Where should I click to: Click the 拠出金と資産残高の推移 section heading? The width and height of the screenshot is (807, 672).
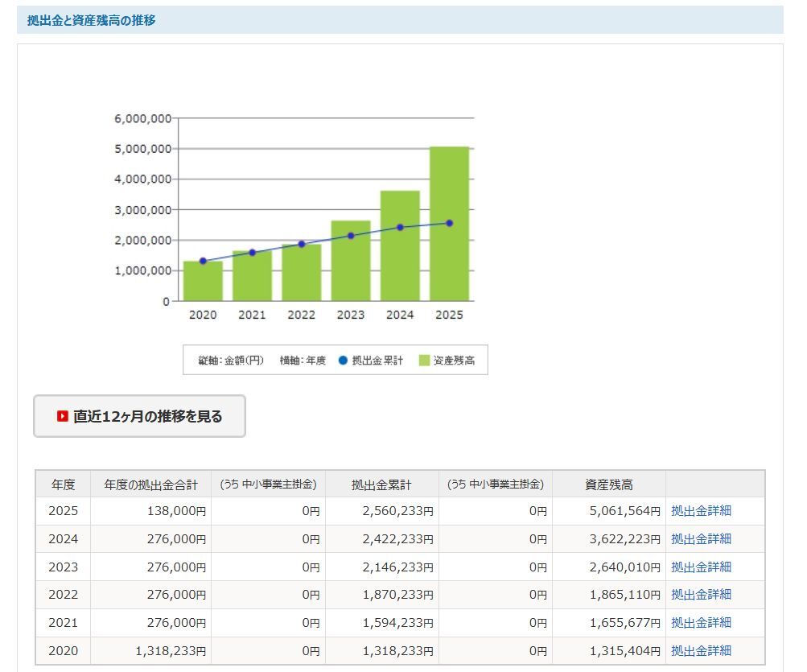tap(92, 20)
